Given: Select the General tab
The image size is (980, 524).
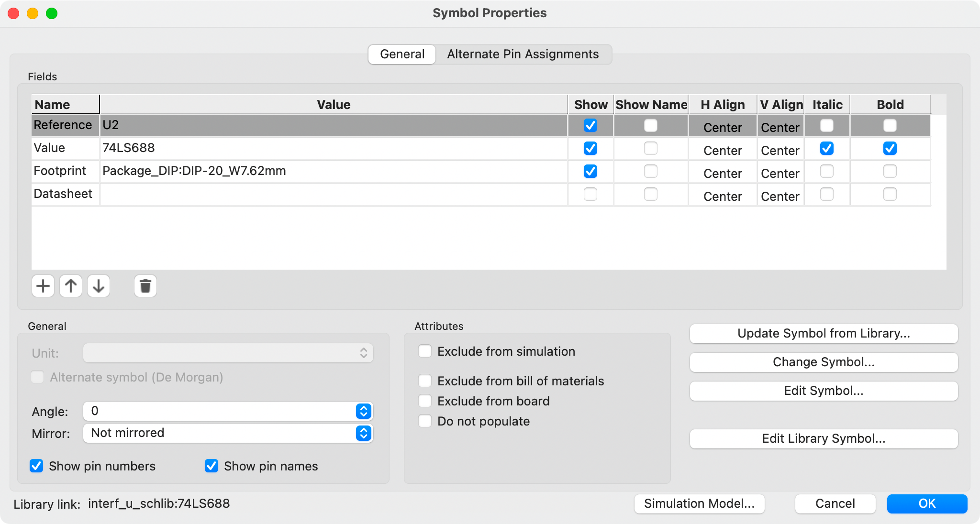Looking at the screenshot, I should [401, 54].
